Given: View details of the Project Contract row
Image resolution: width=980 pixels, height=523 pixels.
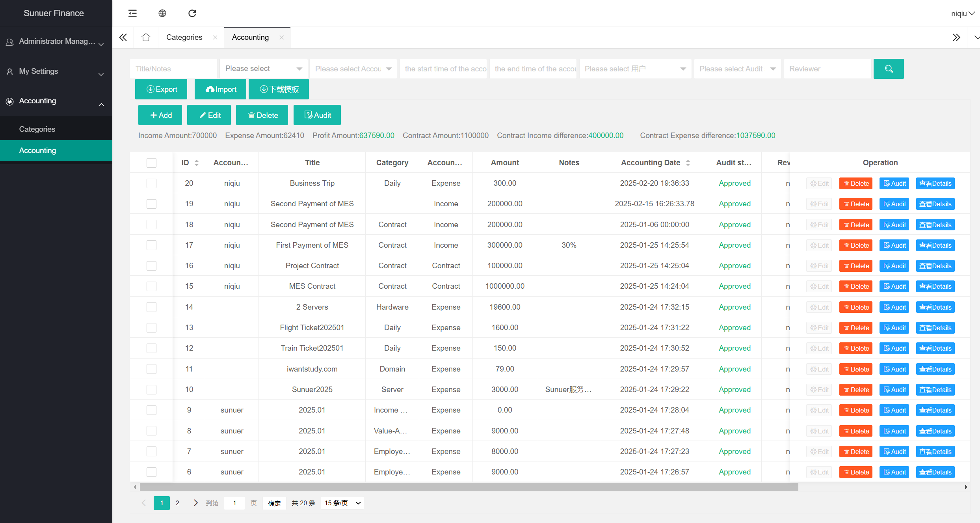Looking at the screenshot, I should (x=935, y=266).
